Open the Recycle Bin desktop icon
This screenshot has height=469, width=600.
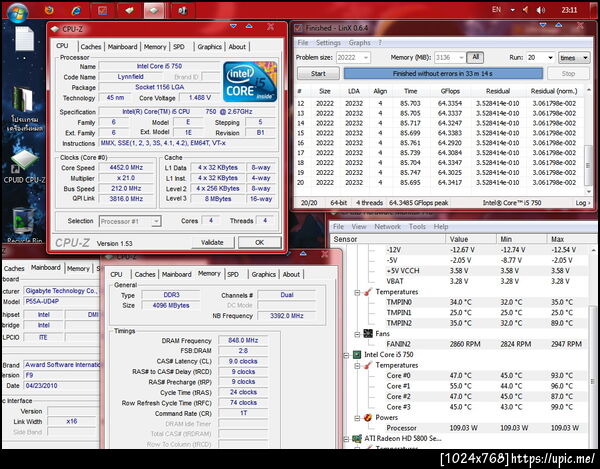coord(24,226)
